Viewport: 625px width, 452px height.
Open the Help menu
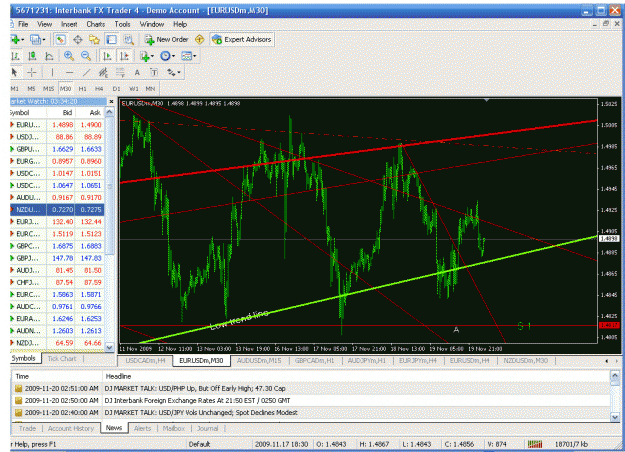pyautogui.click(x=180, y=24)
